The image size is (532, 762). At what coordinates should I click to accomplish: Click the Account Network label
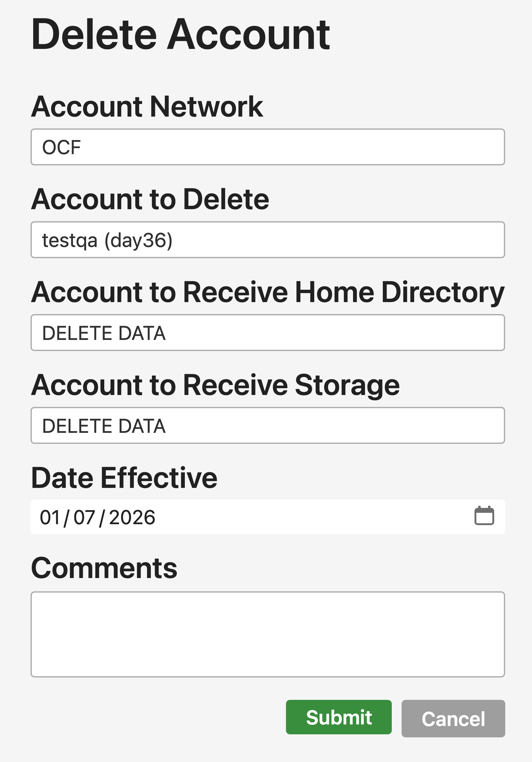point(147,106)
